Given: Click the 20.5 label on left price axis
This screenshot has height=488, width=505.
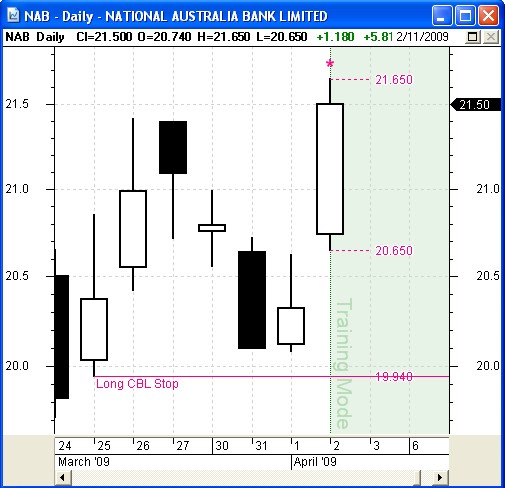Looking at the screenshot, I should pyautogui.click(x=17, y=276).
